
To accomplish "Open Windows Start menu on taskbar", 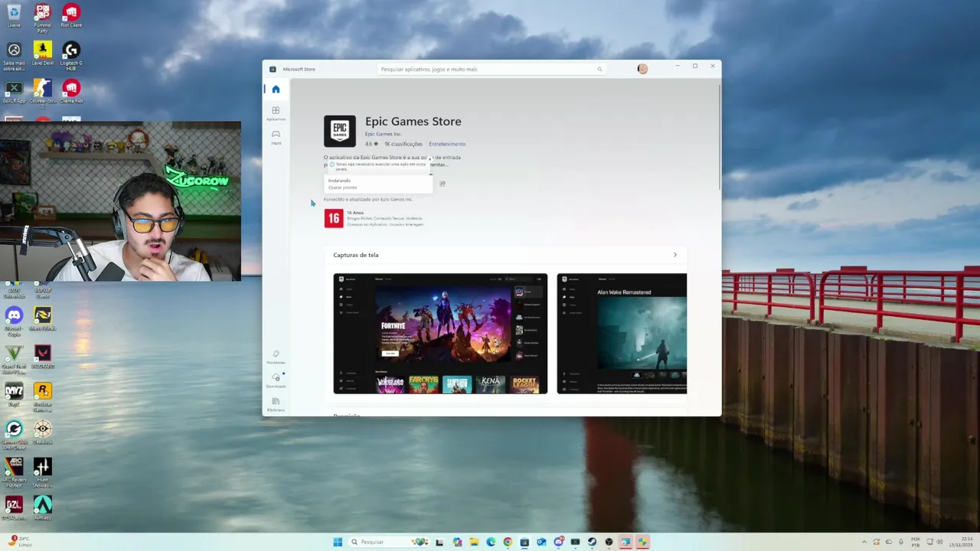I will (338, 542).
